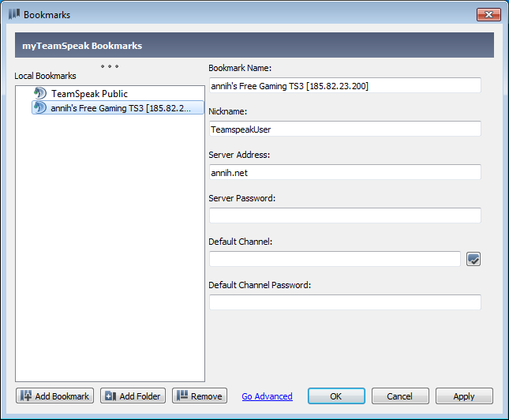Click the Default Channel text field
Screen dimensions: 509x420
pyautogui.click(x=335, y=259)
